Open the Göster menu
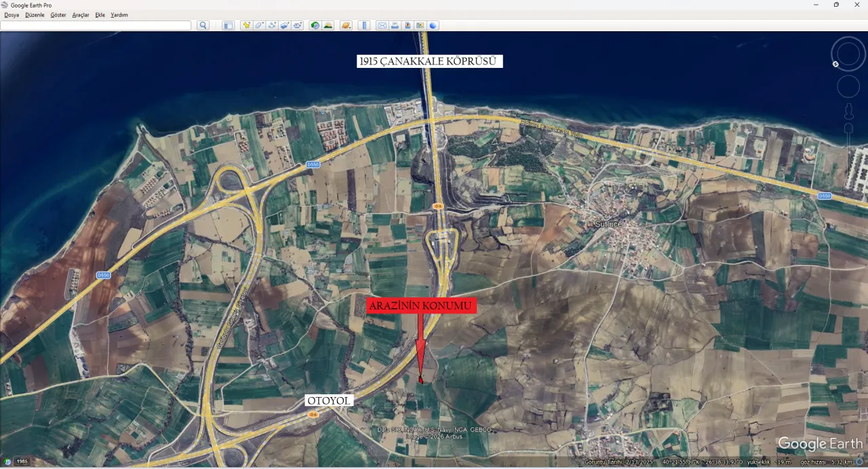The image size is (868, 469). click(x=58, y=15)
